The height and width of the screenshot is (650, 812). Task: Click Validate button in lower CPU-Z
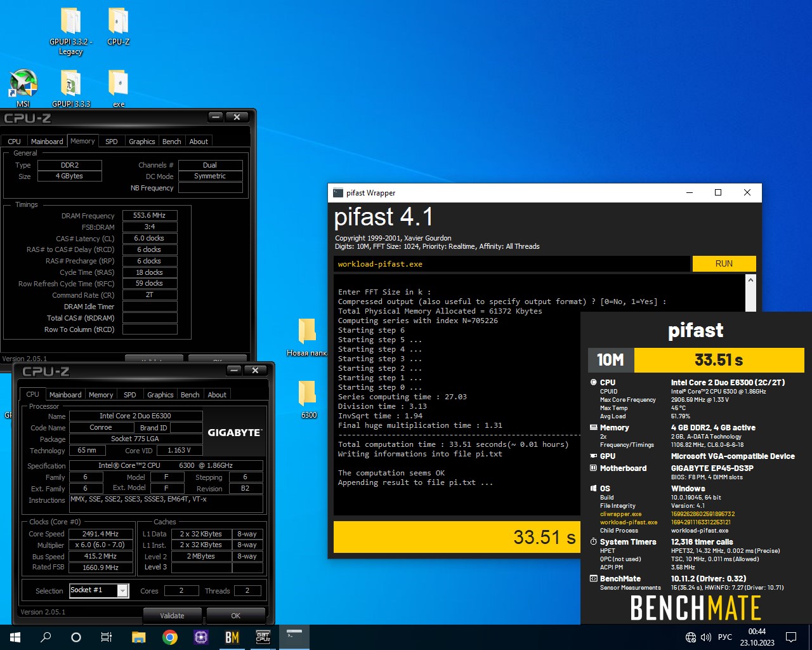(x=172, y=616)
